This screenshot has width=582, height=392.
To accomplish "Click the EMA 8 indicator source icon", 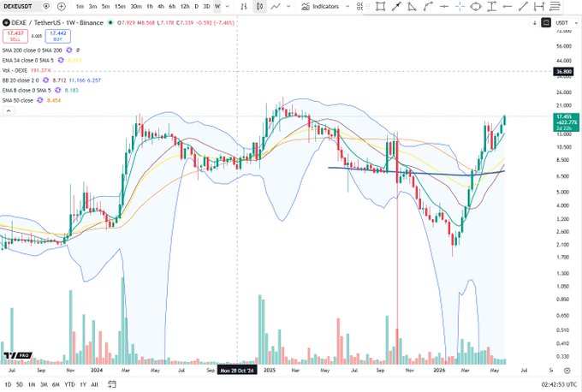I will pos(58,90).
